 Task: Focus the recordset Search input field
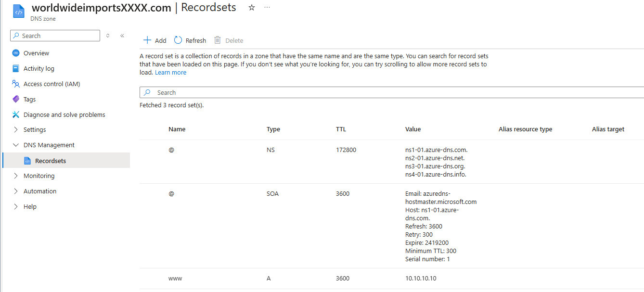pyautogui.click(x=392, y=92)
